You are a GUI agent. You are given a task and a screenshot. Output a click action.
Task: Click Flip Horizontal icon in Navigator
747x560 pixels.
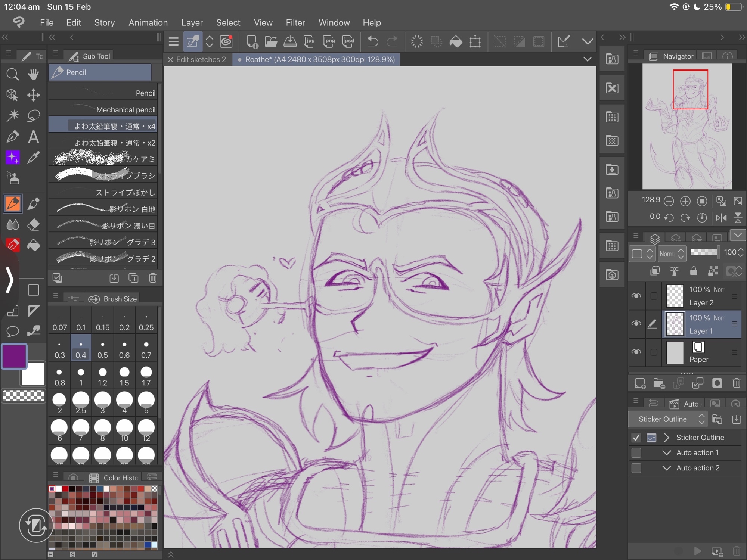(721, 217)
